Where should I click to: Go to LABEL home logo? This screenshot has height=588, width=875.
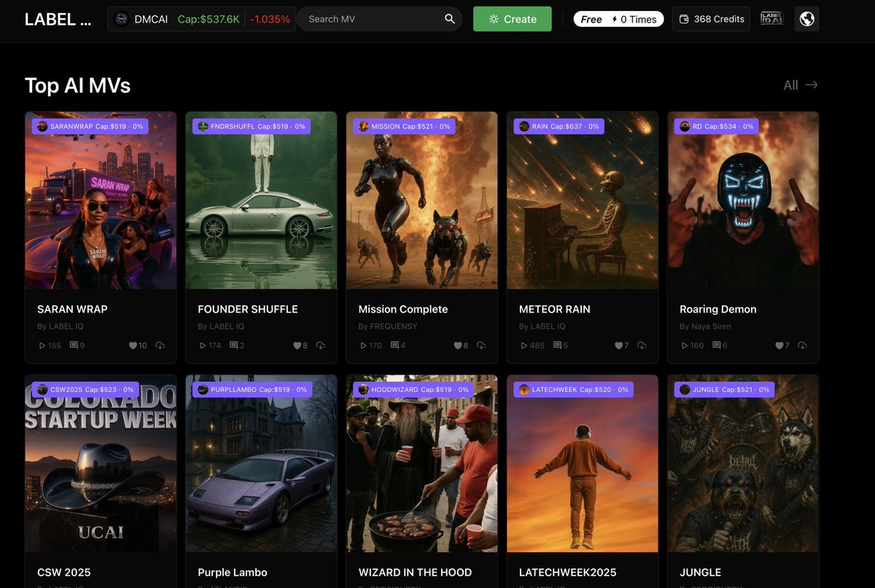click(x=58, y=20)
